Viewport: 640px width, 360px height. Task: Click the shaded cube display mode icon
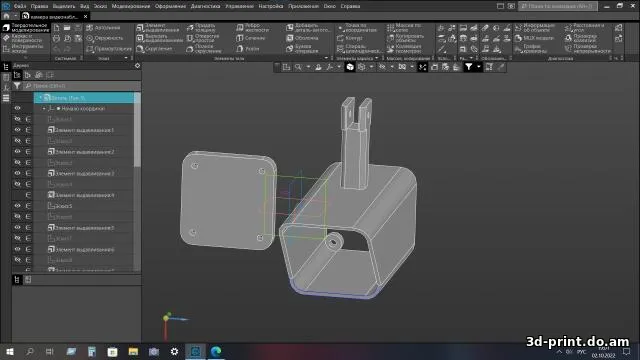point(350,67)
